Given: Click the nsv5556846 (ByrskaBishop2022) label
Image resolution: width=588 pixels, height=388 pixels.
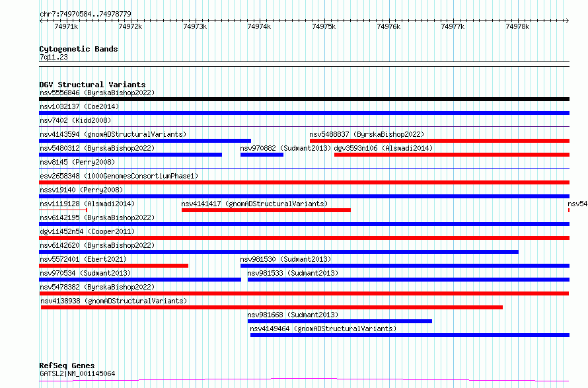Looking at the screenshot, I should pyautogui.click(x=97, y=93).
